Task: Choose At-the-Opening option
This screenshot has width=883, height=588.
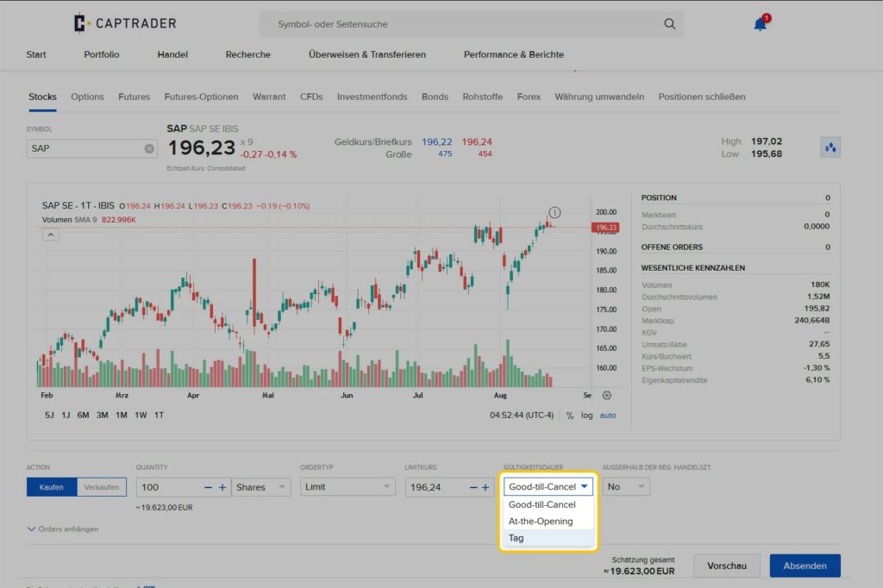Action: 541,522
